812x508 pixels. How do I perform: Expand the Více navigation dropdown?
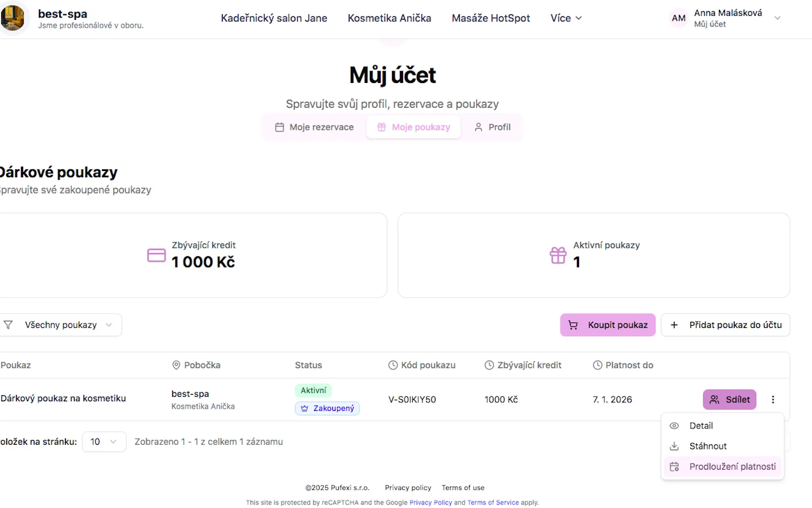click(x=566, y=18)
